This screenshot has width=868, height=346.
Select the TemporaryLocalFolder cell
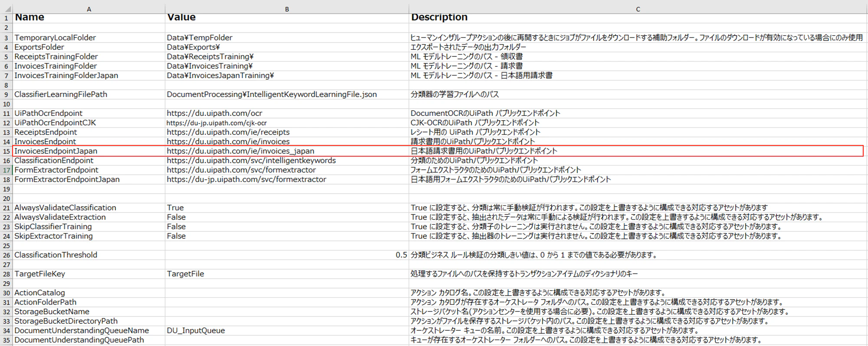[89, 38]
